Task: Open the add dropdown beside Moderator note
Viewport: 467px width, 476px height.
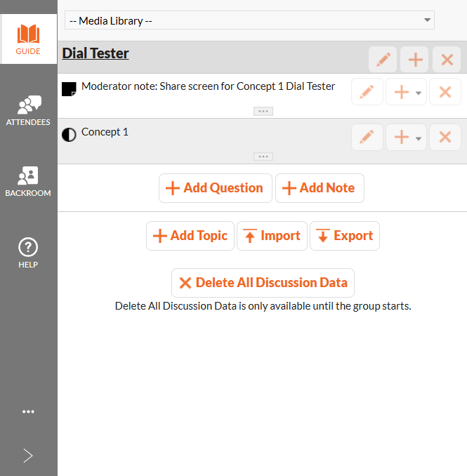Action: (407, 92)
